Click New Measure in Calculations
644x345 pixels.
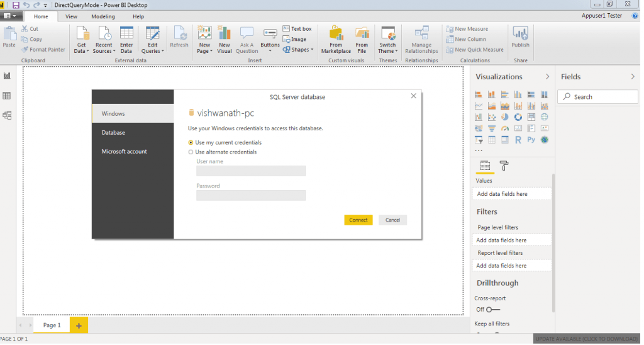tap(467, 29)
